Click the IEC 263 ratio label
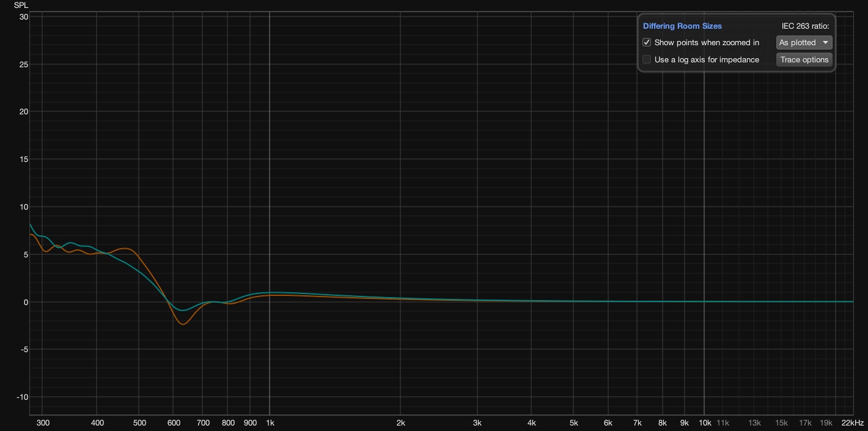Screen dimensions: 868x431 (805, 26)
